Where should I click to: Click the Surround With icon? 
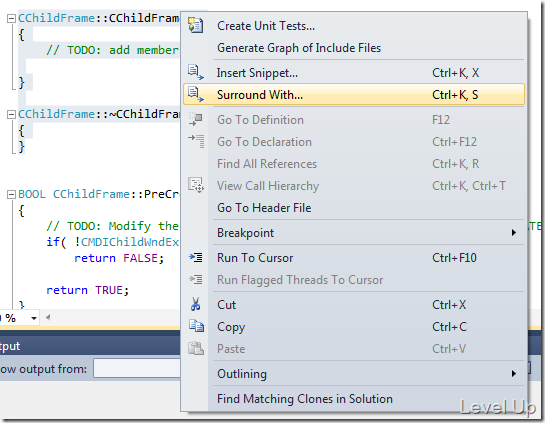196,95
